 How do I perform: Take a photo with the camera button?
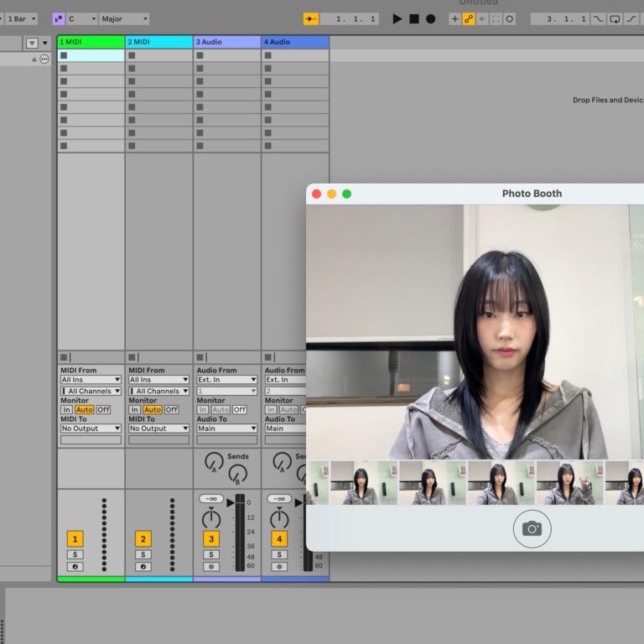coord(532,528)
